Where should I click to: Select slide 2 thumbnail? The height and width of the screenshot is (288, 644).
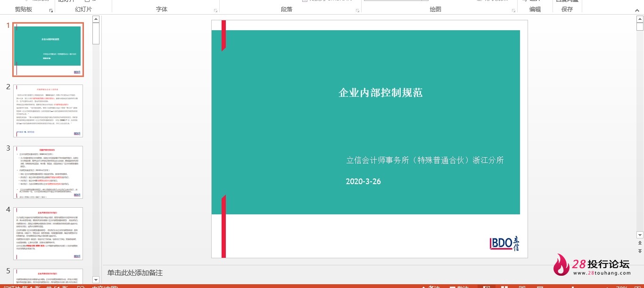pyautogui.click(x=48, y=111)
